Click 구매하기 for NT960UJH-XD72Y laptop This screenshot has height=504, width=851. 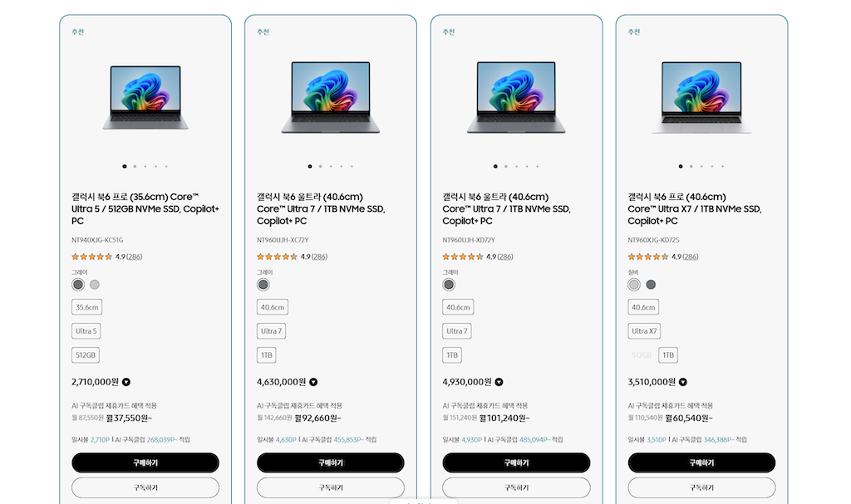coord(516,462)
